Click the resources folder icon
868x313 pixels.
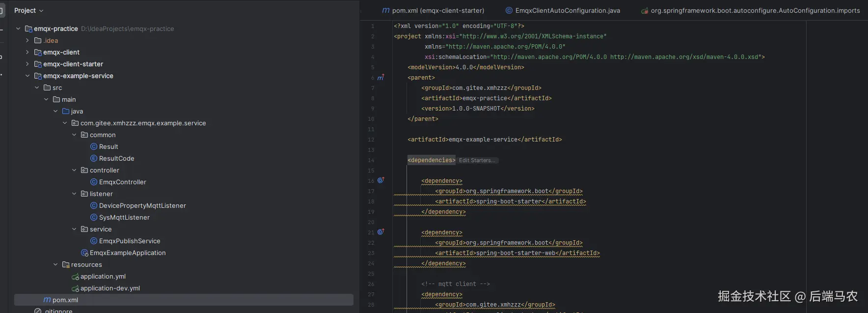tap(66, 264)
